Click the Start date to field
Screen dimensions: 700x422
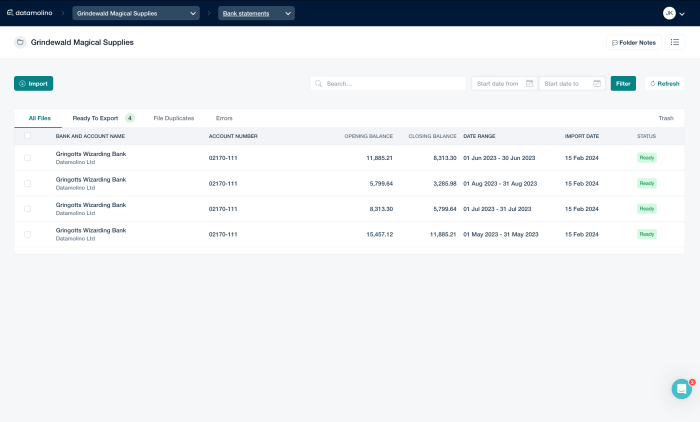tap(572, 84)
